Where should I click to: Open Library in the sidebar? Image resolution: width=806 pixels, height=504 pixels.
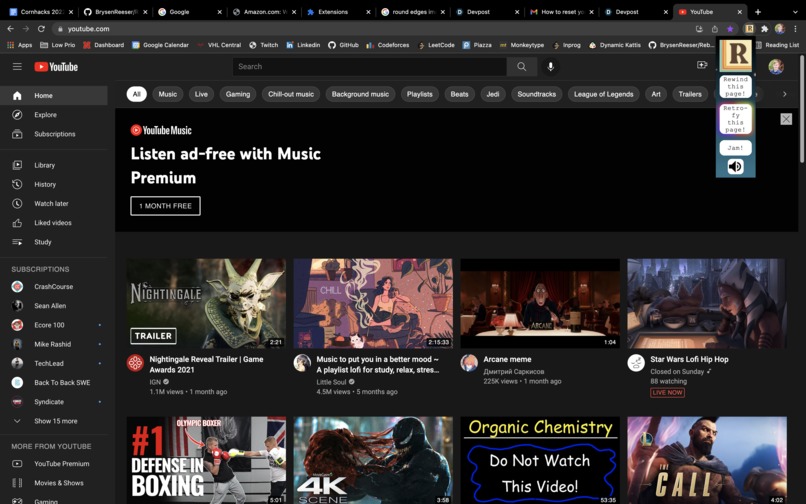tap(54, 165)
